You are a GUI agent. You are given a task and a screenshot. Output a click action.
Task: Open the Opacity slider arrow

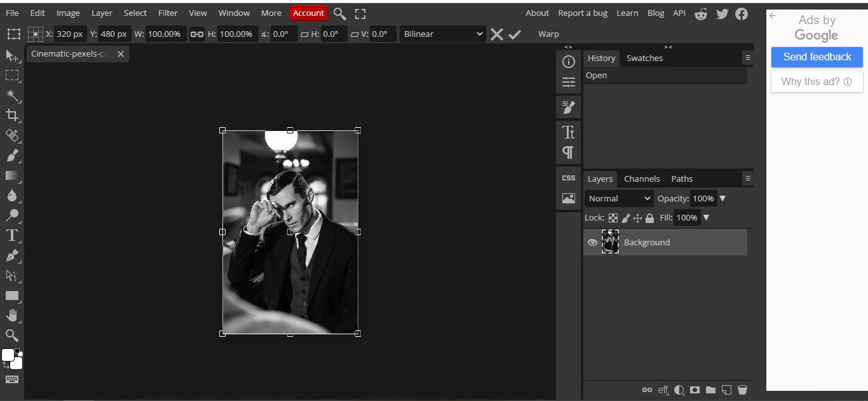click(x=722, y=198)
